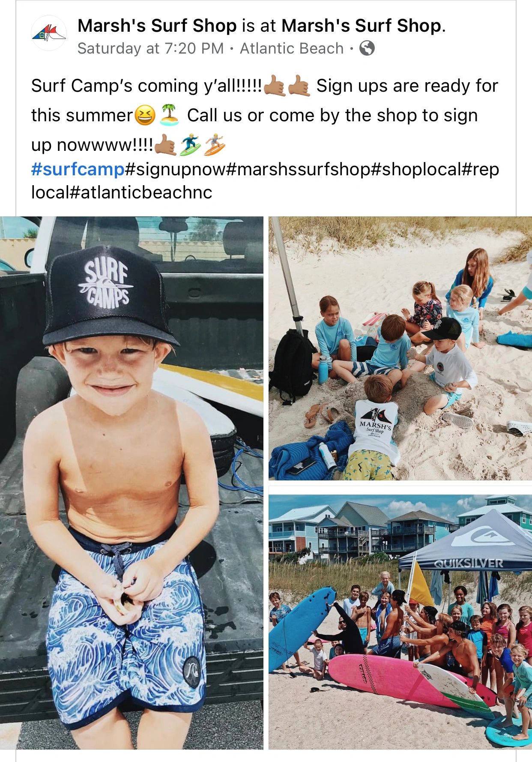Follow the #surfcamp hashtag
Screen dimensions: 532x762
[78, 169]
